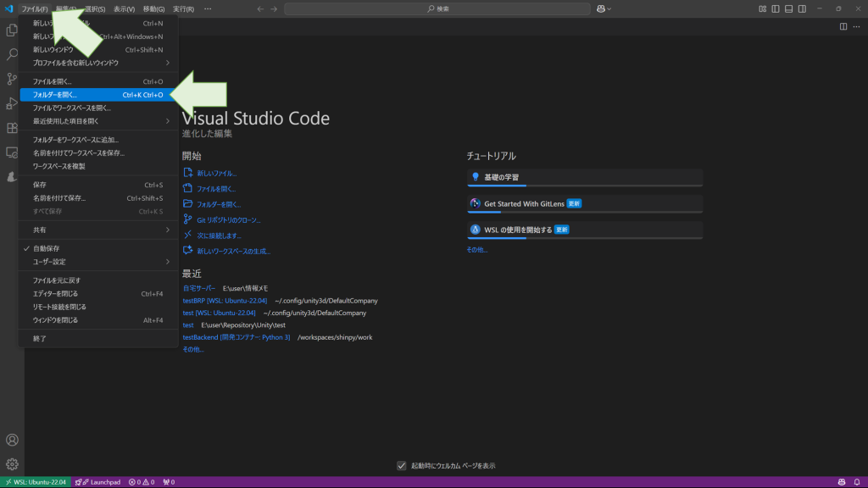Screen dimensions: 868x488
Task: Open notifications bell in status bar
Action: click(856, 482)
